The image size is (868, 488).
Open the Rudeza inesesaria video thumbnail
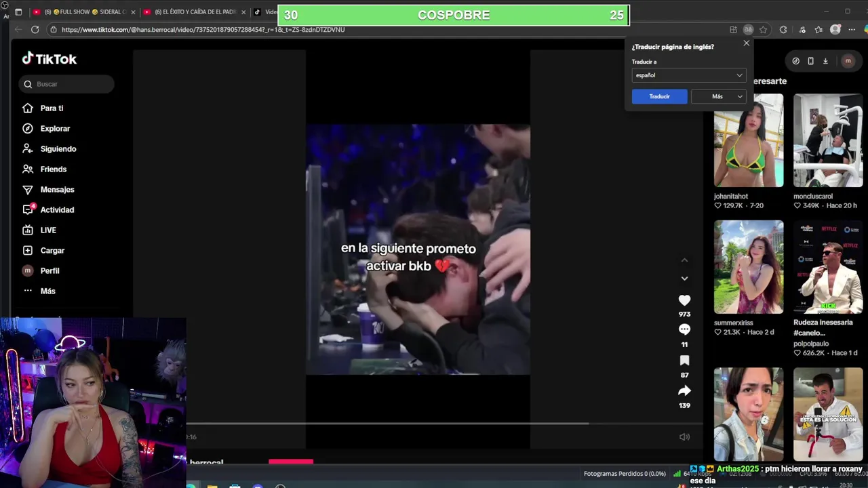tap(828, 267)
